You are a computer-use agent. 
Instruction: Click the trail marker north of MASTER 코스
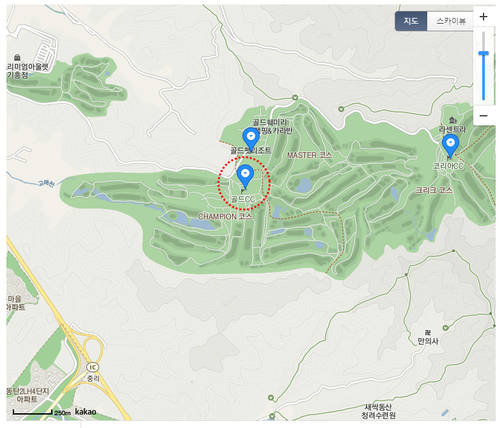tap(295, 97)
